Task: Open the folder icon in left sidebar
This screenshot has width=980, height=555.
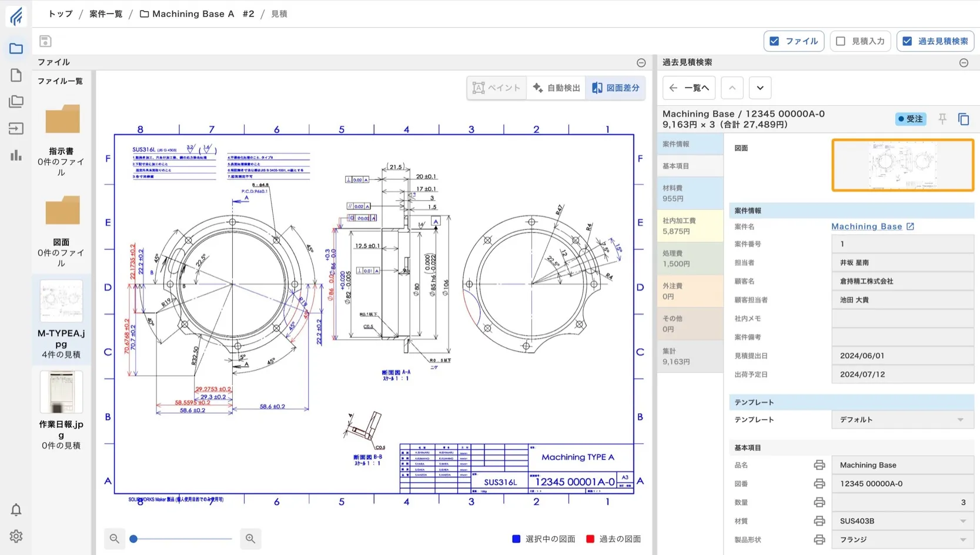Action: 16,48
